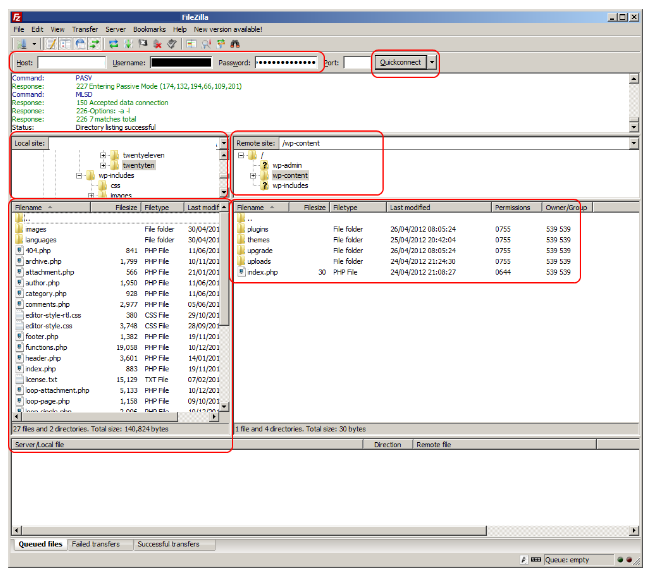Focus the Username input field

coord(181,62)
